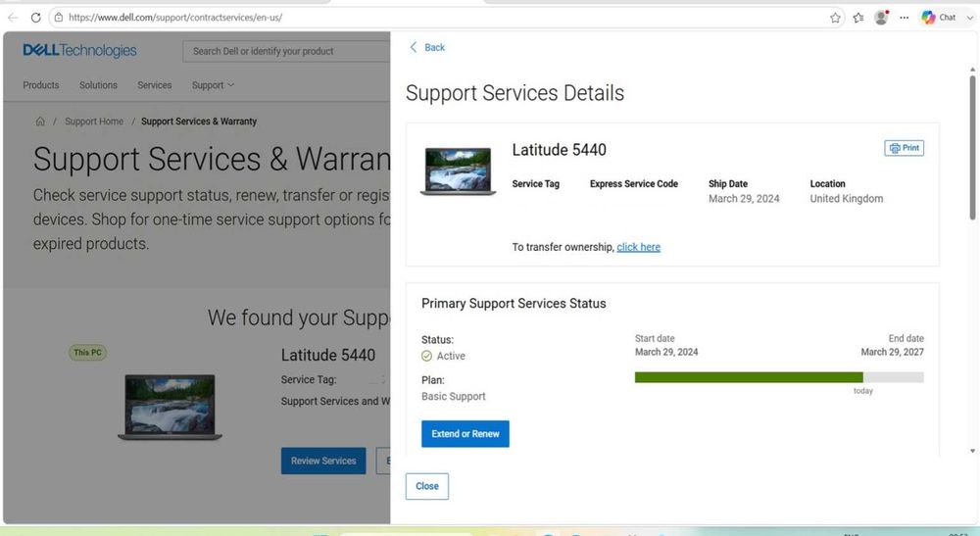Click the scrollbar up arrow

point(972,70)
